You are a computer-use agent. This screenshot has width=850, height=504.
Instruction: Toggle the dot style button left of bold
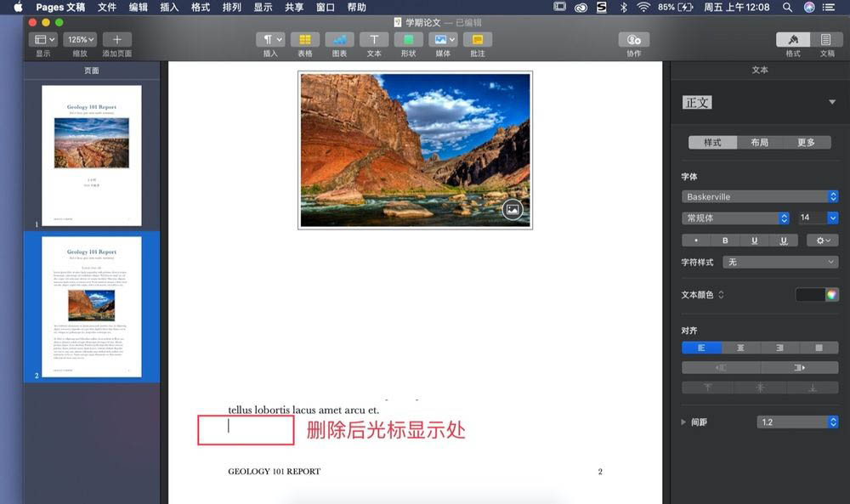pos(696,240)
